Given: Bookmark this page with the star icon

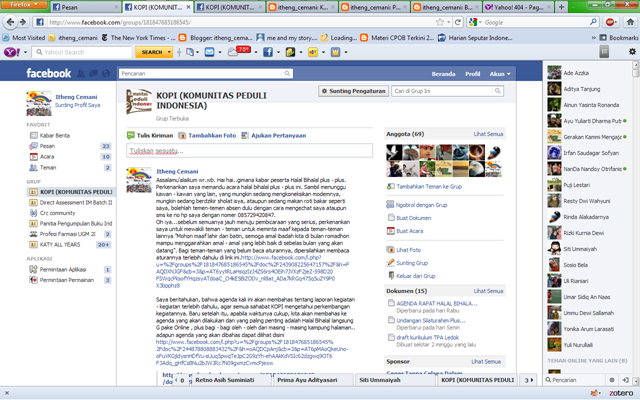Looking at the screenshot, I should (x=440, y=22).
